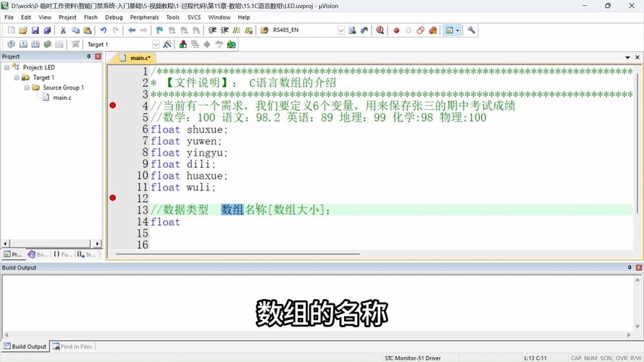Pin the Project panel autohide button
Viewport: 644px width, 362px height.
point(88,56)
